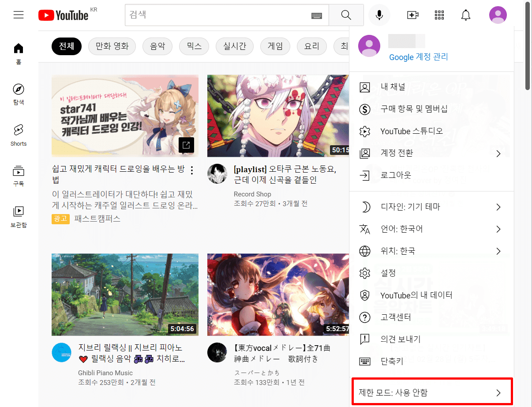Select the 게임 filter chip

click(x=275, y=46)
